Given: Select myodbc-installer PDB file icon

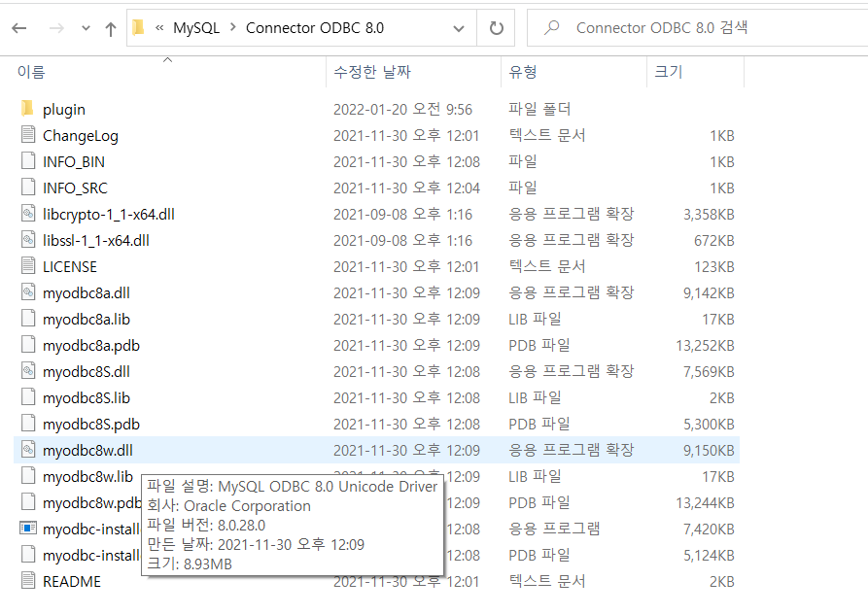Looking at the screenshot, I should coord(28,554).
